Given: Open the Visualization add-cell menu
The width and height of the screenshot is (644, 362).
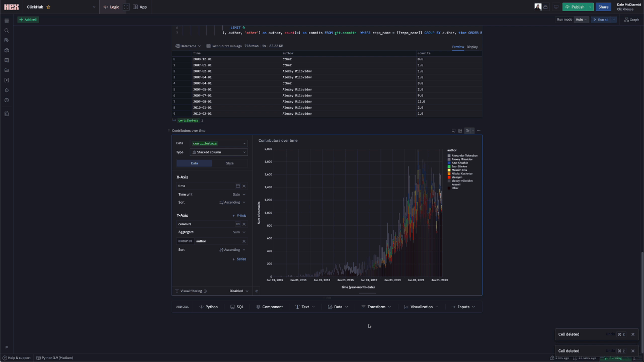Looking at the screenshot, I should 421,307.
